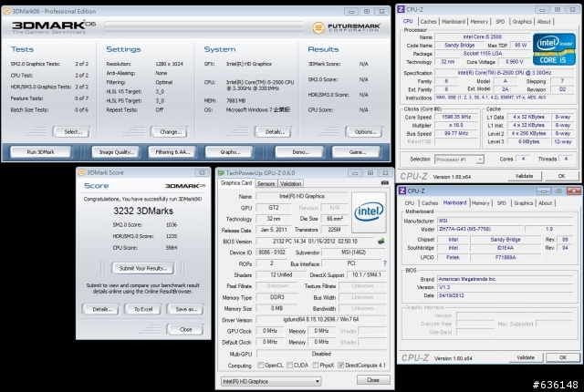Screen dimensions: 584x392
Task: Click the BIOS Date 04/19/2012 field
Action: 505,295
